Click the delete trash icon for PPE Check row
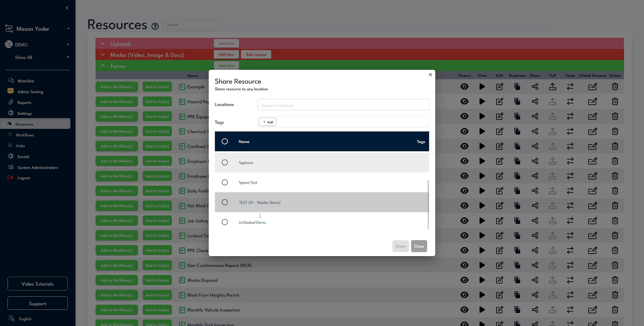 (x=615, y=250)
